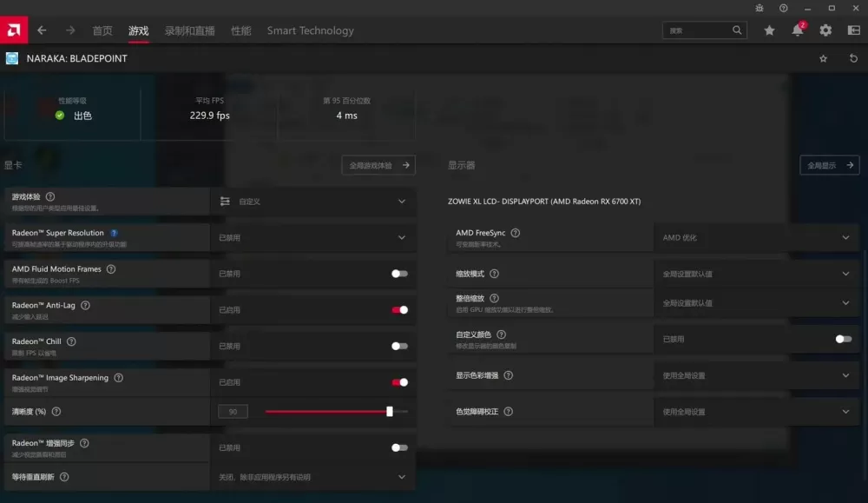Image resolution: width=868 pixels, height=503 pixels.
Task: Switch to the 性能 tab
Action: pos(240,31)
